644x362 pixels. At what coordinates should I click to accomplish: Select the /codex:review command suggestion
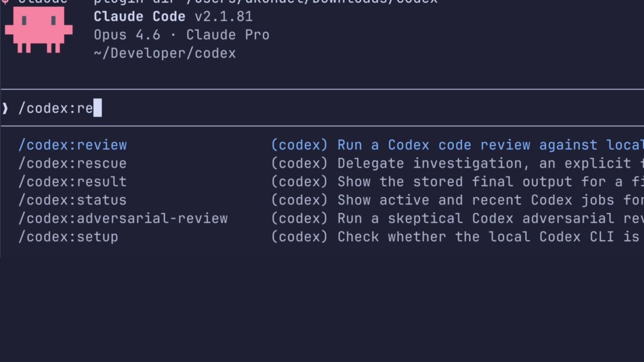click(73, 145)
